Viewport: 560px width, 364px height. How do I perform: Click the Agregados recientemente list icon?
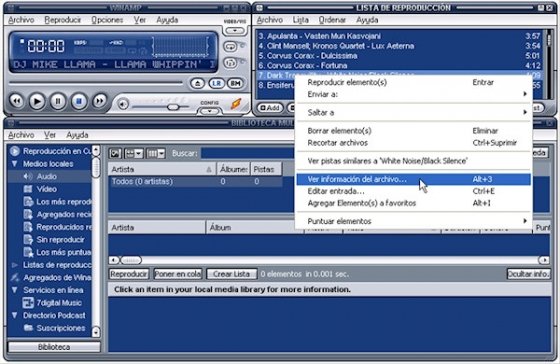(x=28, y=214)
